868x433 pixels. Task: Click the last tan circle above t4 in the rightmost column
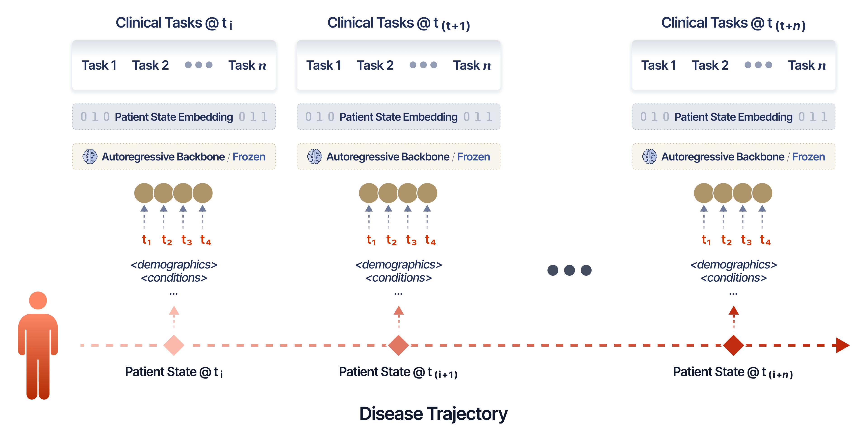[x=762, y=193]
